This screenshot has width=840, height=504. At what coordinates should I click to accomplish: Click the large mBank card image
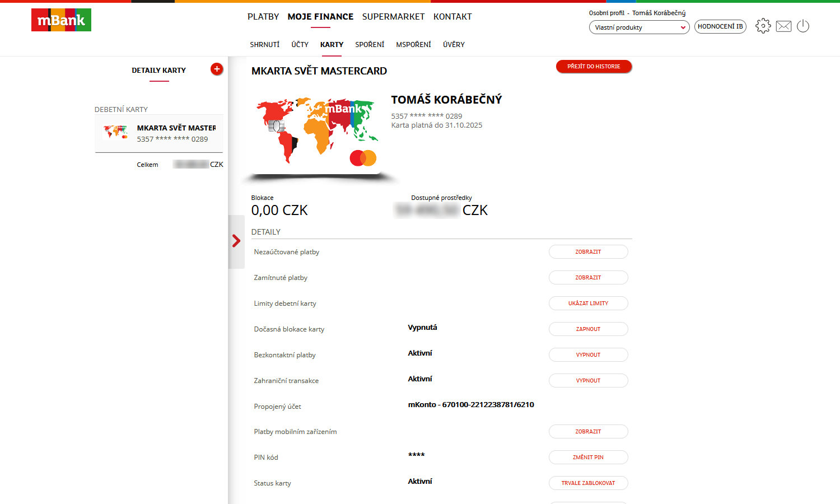point(318,134)
